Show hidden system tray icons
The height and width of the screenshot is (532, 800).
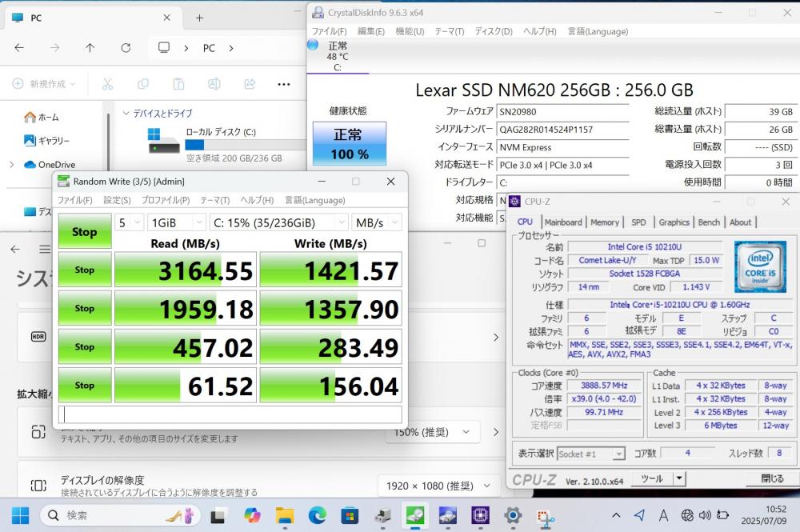[x=616, y=515]
